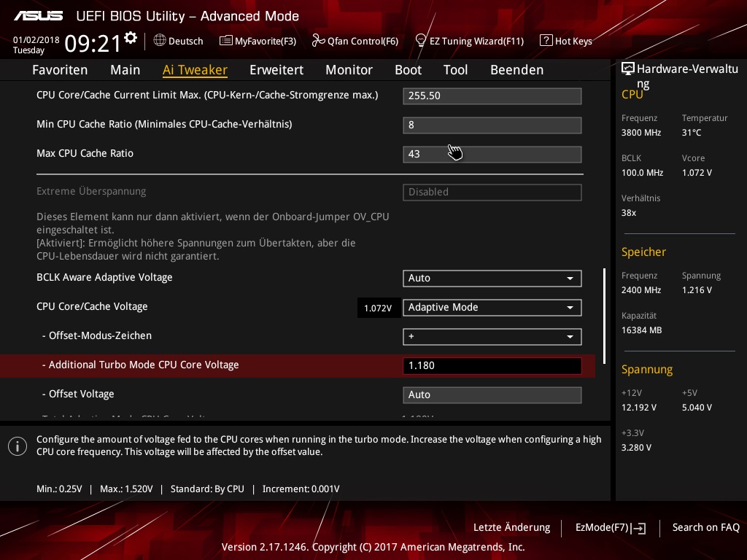Click the 1.072V voltage readout box

(378, 308)
